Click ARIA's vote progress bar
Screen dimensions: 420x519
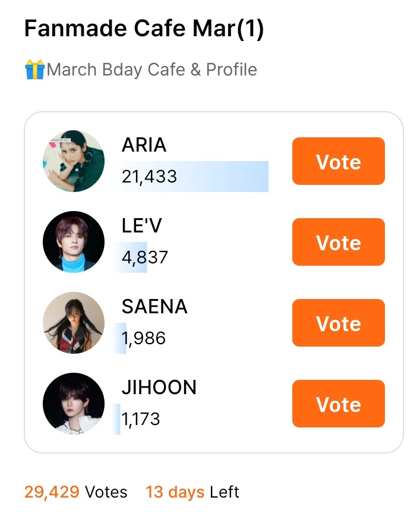click(x=191, y=176)
